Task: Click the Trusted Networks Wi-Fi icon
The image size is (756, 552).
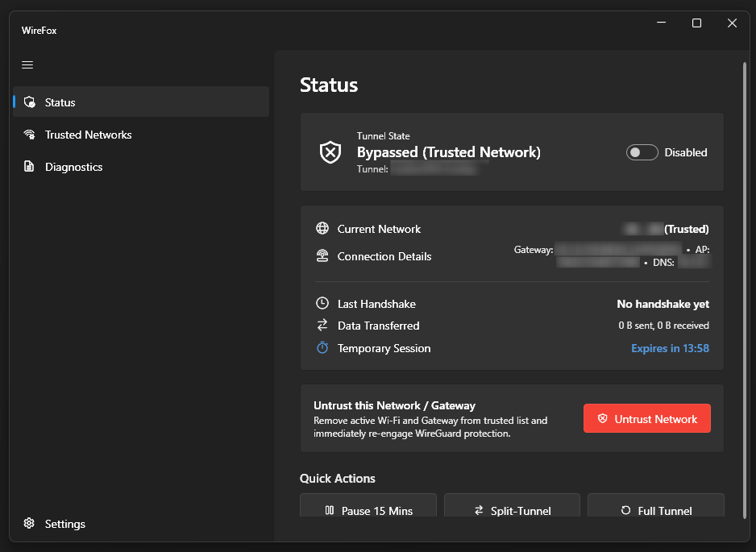Action: click(29, 135)
